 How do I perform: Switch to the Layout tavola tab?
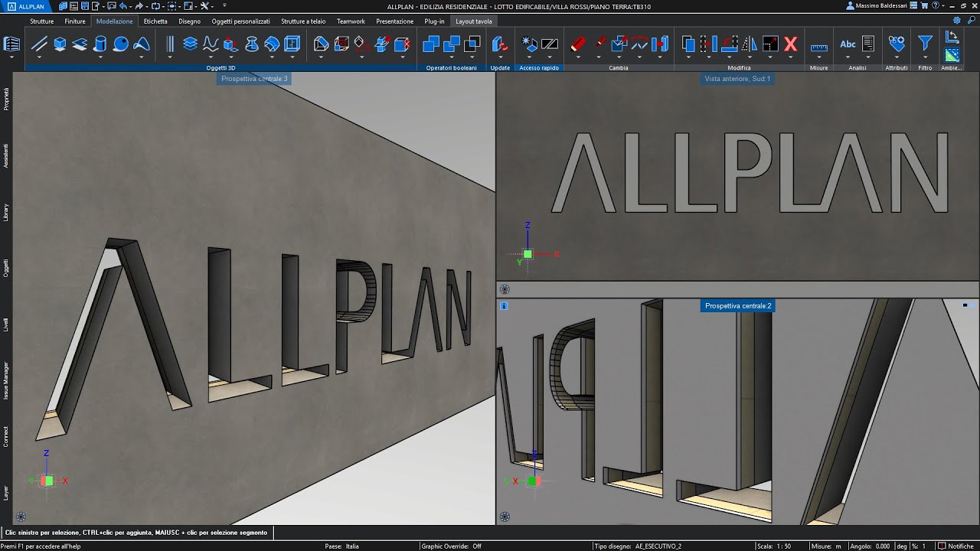click(x=474, y=21)
